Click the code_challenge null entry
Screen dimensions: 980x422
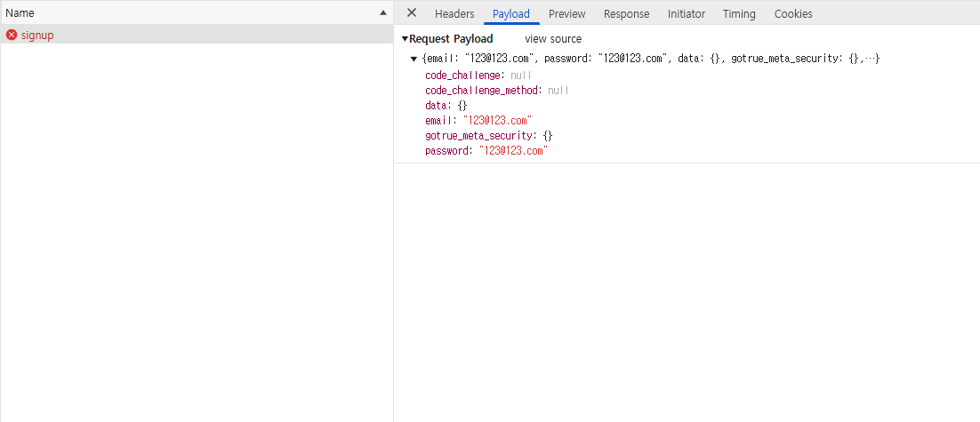coord(520,76)
